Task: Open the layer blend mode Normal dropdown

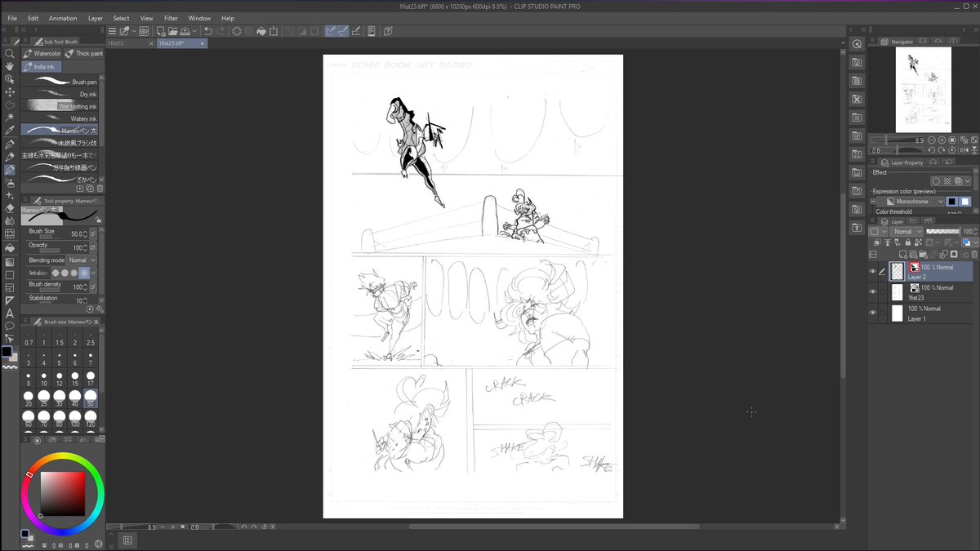Action: click(906, 232)
